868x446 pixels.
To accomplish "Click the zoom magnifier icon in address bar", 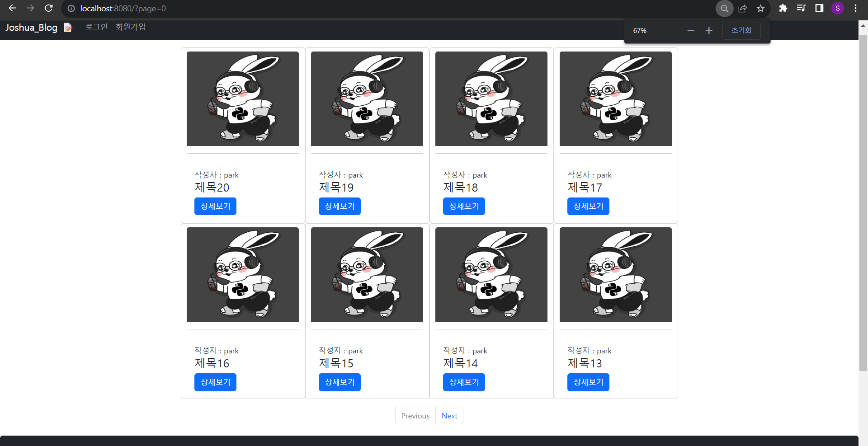I will click(x=724, y=8).
